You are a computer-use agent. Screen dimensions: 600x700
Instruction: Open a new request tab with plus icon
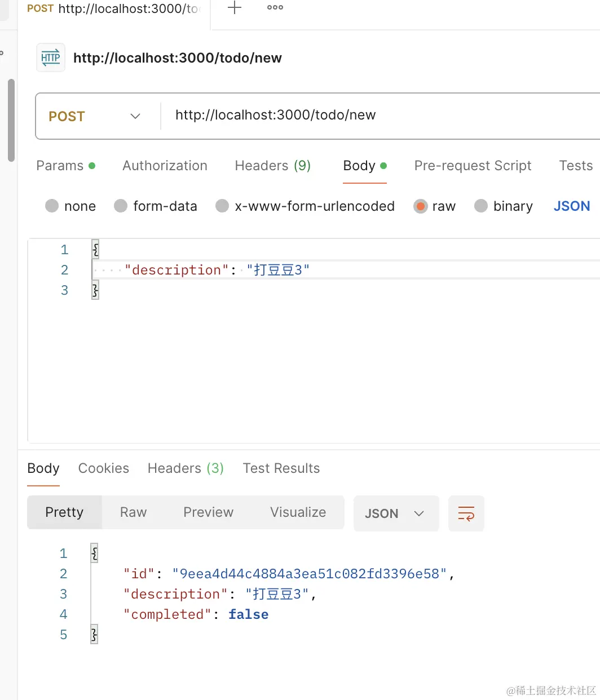(x=235, y=8)
